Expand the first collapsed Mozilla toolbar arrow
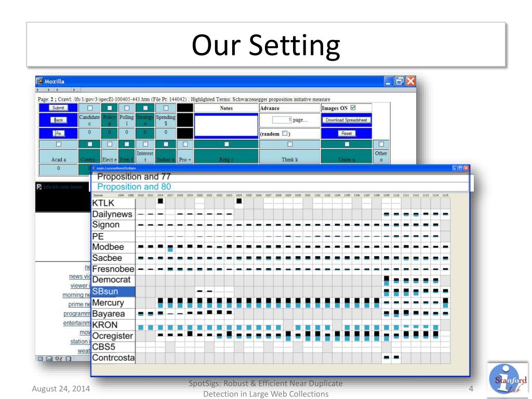This screenshot has width=532, height=399. coord(38,90)
